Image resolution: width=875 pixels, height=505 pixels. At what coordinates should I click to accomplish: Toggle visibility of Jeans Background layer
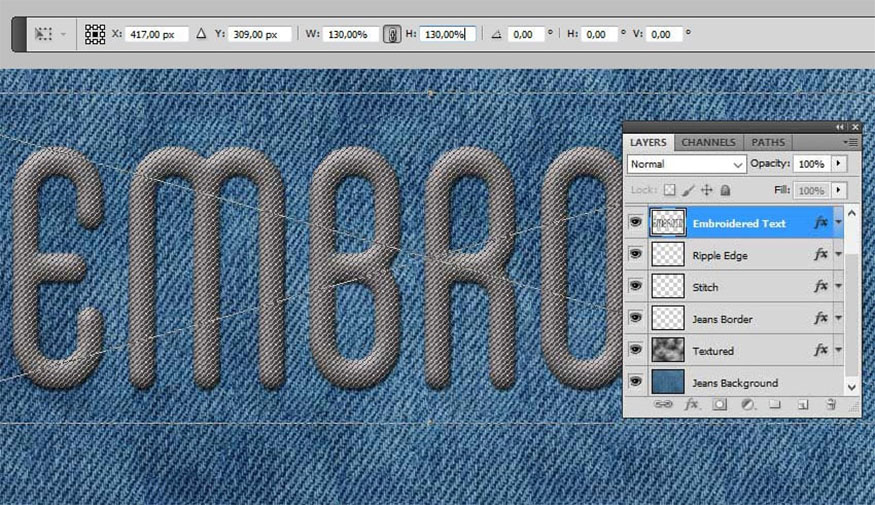[636, 383]
